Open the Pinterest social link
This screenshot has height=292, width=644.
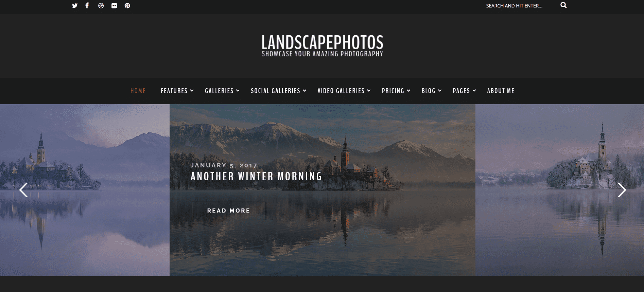127,5
